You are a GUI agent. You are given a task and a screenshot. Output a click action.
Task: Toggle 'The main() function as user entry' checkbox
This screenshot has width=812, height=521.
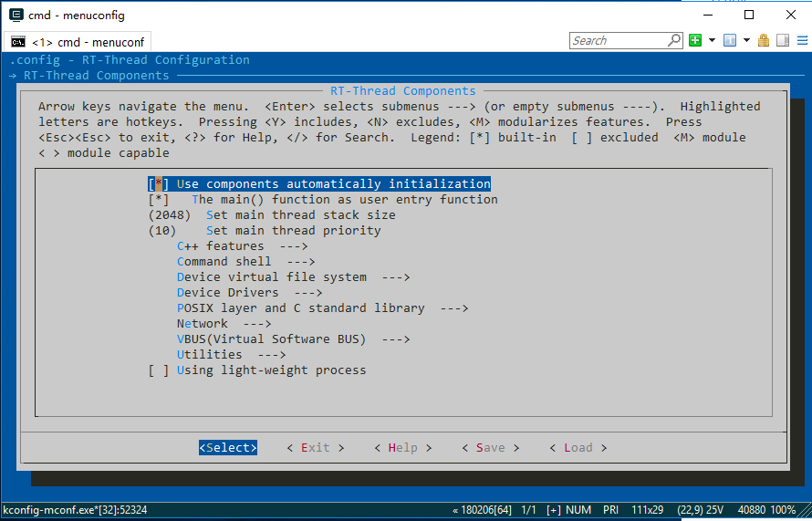[158, 199]
